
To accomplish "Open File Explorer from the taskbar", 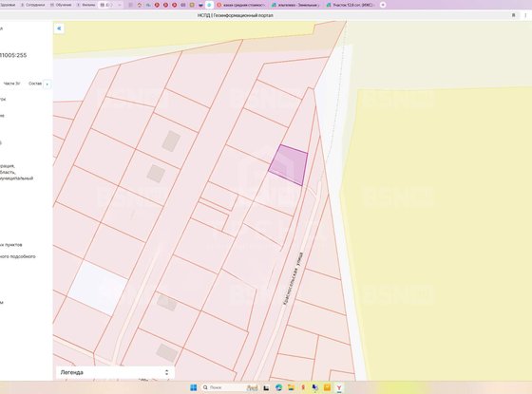I will tap(291, 387).
